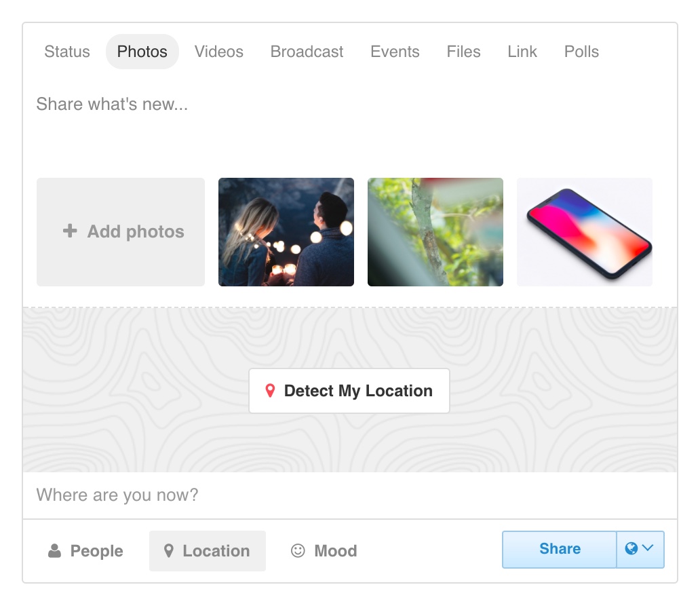Click the red map pin icon
700x608 pixels.
click(x=270, y=390)
